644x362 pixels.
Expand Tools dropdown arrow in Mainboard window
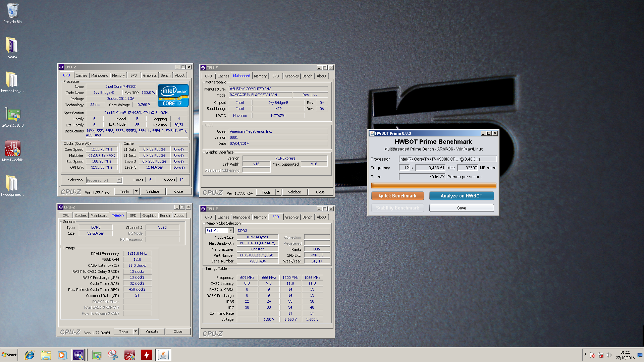[x=278, y=192]
